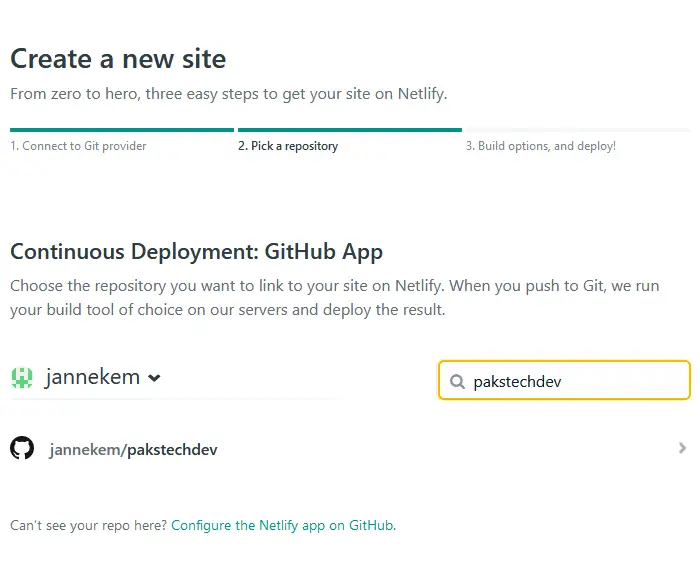Click the chevron arrow on the pakstechdev row
This screenshot has height=576, width=700.
pos(682,448)
